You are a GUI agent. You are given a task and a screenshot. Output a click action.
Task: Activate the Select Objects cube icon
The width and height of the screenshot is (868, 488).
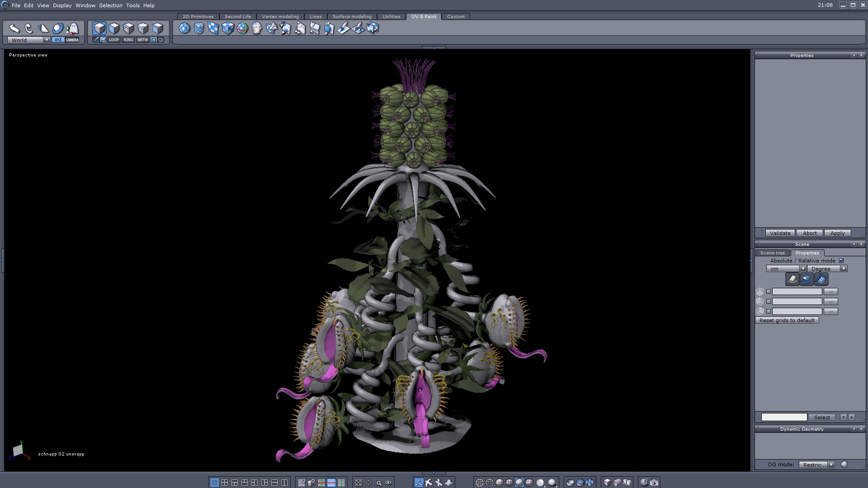99,28
